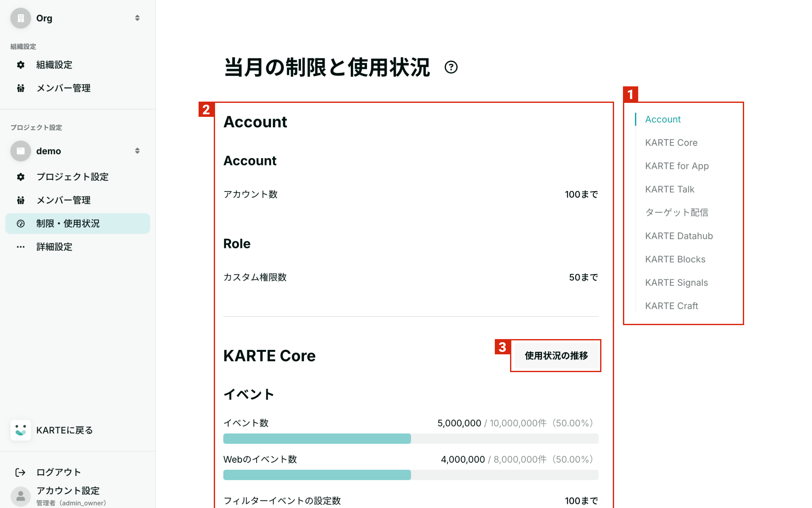
Task: Expand the Org switcher arrows
Action: click(x=137, y=18)
